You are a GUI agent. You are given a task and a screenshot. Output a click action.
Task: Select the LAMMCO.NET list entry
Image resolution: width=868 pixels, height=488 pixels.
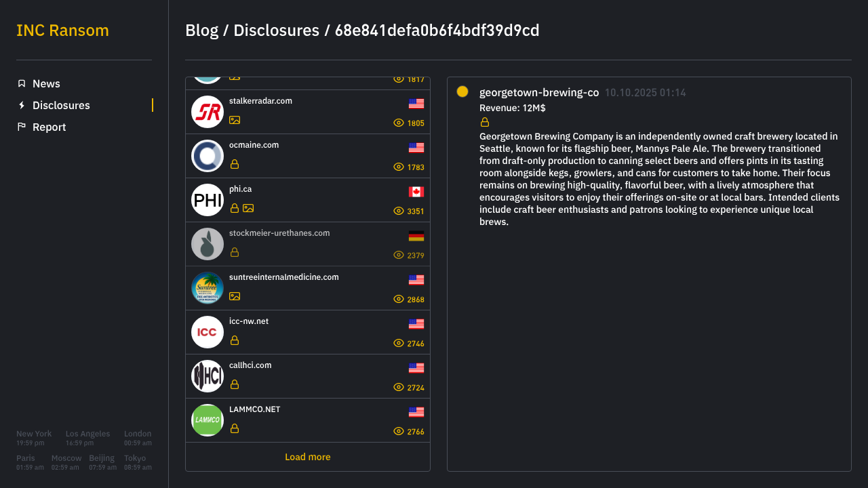(255, 409)
